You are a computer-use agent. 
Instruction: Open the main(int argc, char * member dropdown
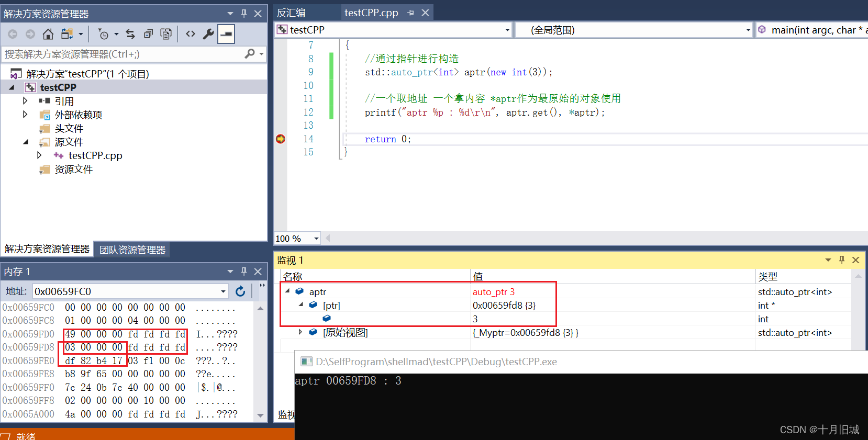click(x=813, y=30)
